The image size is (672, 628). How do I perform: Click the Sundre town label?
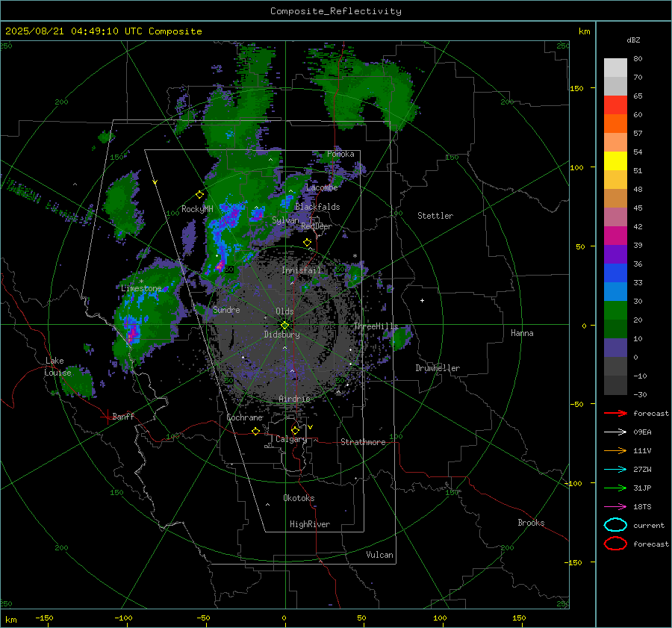[x=226, y=310]
